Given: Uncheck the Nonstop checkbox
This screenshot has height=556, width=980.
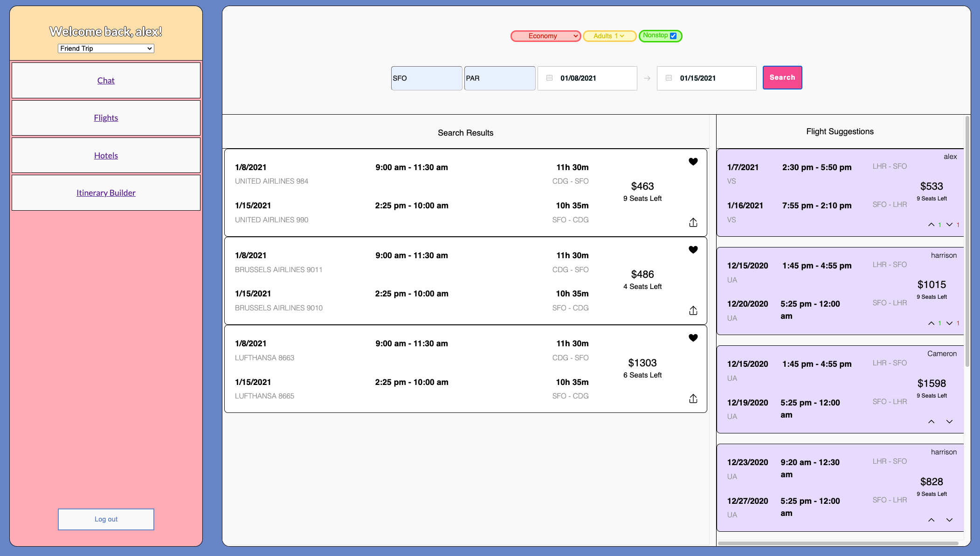Looking at the screenshot, I should [673, 36].
